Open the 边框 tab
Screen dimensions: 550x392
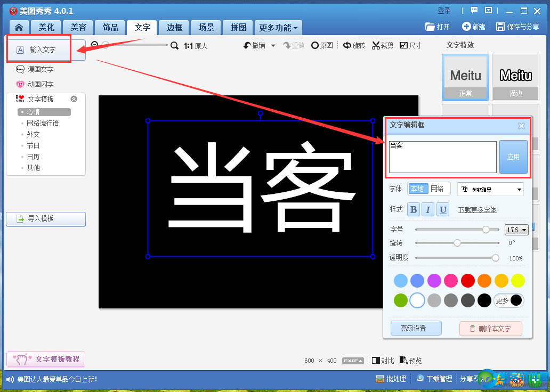[x=174, y=27]
